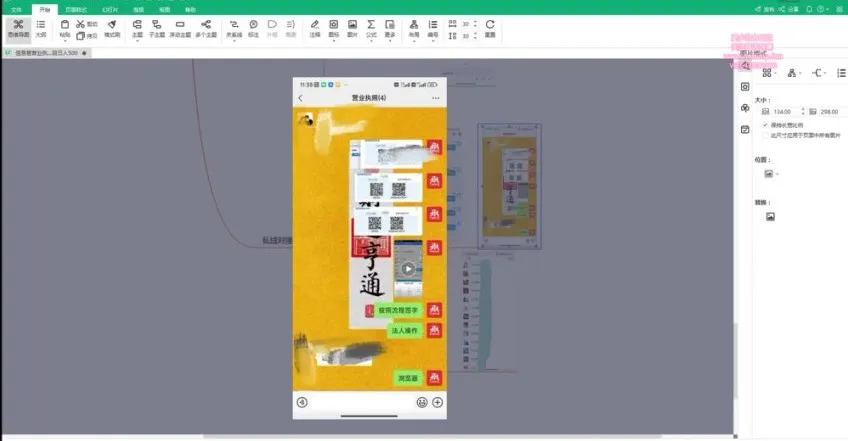The height and width of the screenshot is (441, 848).
Task: Insert a picture (图片) from toolbar
Action: tap(352, 27)
